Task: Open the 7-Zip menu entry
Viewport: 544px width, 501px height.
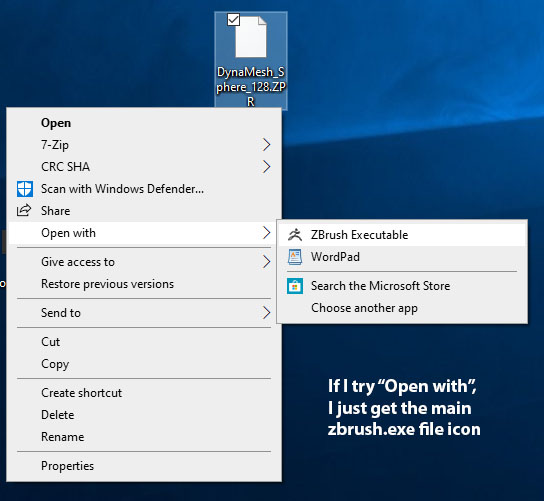Action: pyautogui.click(x=144, y=145)
